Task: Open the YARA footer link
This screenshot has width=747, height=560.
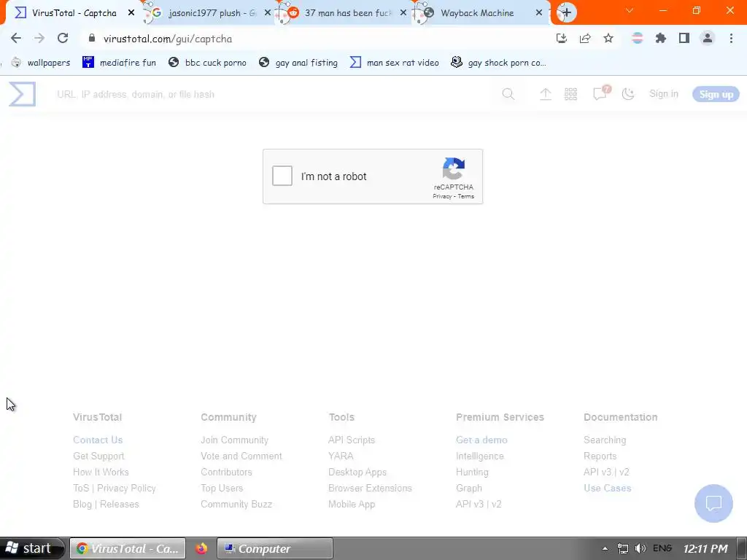Action: 341,456
